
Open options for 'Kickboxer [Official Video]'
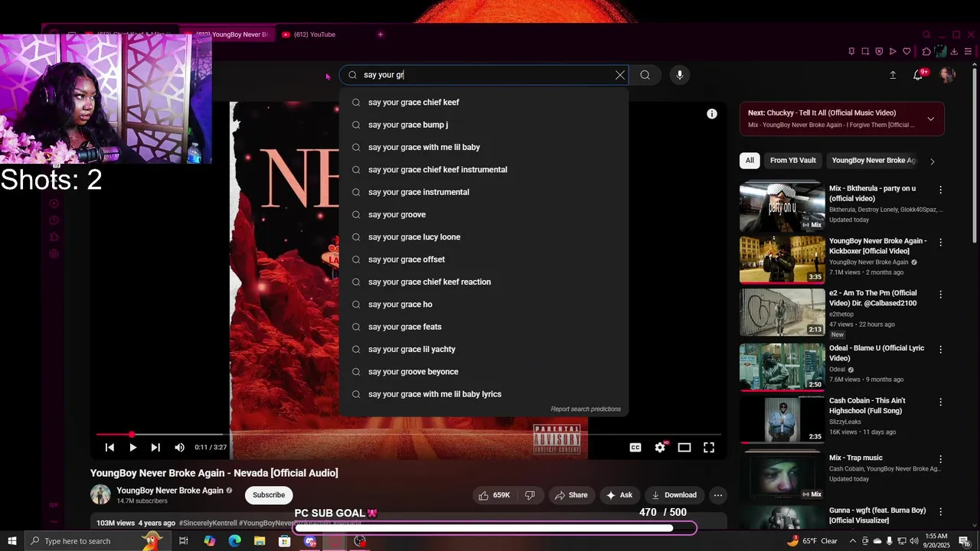coord(941,243)
